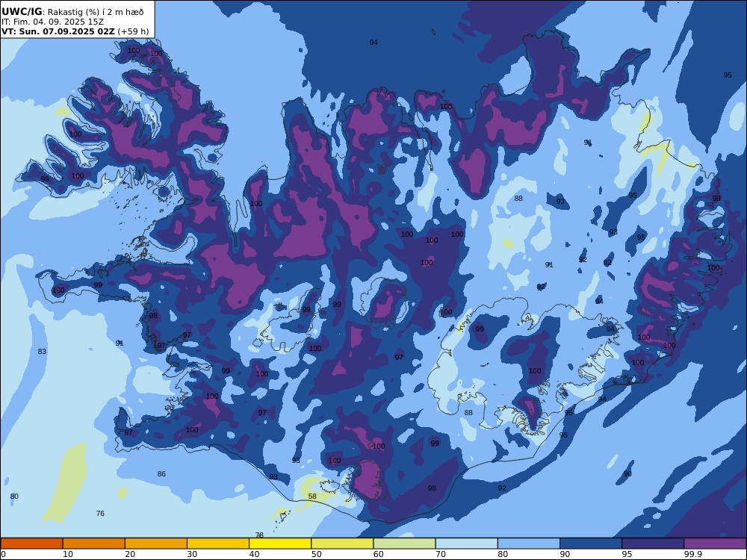Click the '(+59 h)' forecast offset text
Image resolution: width=747 pixels, height=560 pixels.
click(x=133, y=32)
